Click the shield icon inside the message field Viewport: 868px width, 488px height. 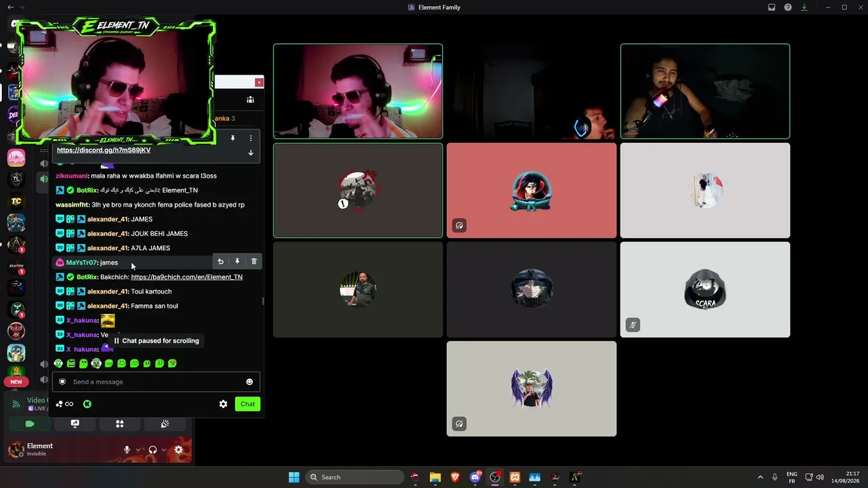[62, 382]
